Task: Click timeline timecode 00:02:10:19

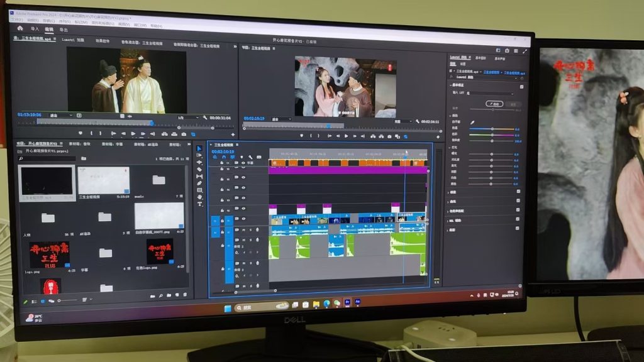Action: coord(223,151)
